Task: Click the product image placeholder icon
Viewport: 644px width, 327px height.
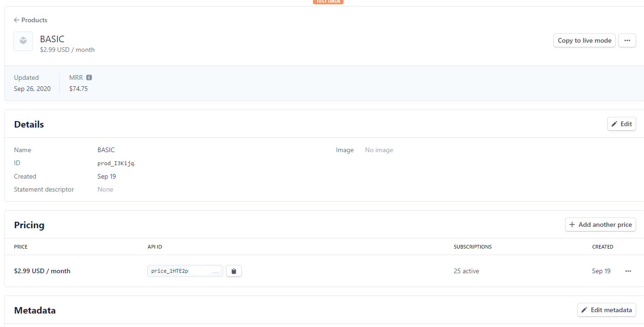Action: coord(23,41)
